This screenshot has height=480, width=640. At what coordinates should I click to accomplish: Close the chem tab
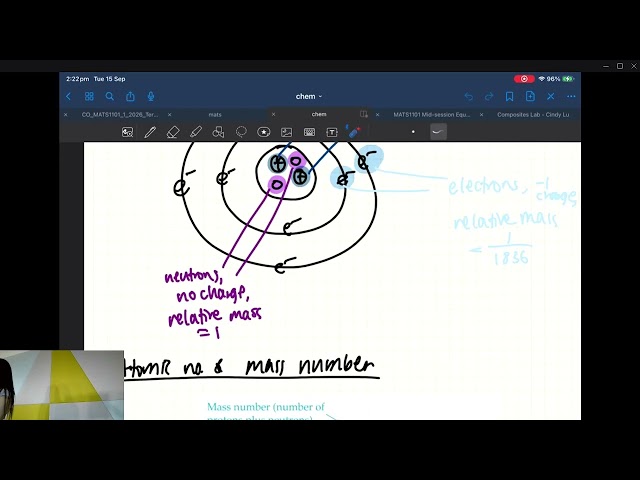coord(273,115)
